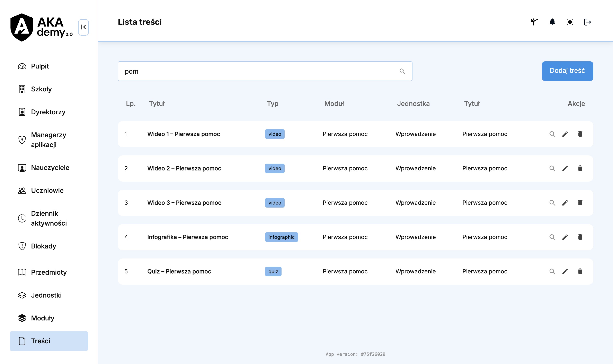Image resolution: width=613 pixels, height=364 pixels.
Task: Click the logout icon in header
Action: pyautogui.click(x=587, y=22)
